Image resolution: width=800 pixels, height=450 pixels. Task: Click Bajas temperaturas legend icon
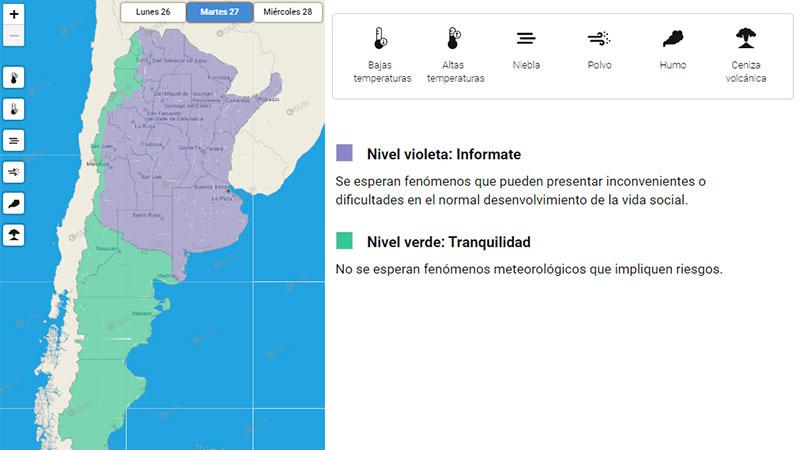click(x=381, y=40)
